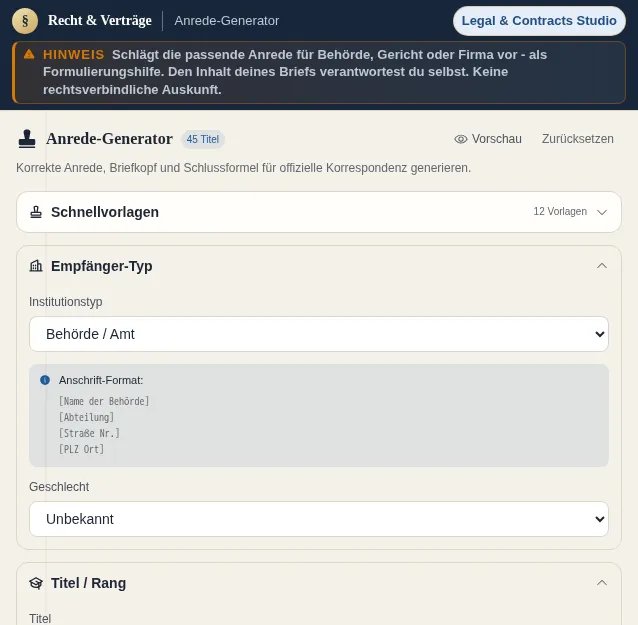This screenshot has height=625, width=638.
Task: Click Zurücksetzen to reset the form
Action: [x=577, y=139]
